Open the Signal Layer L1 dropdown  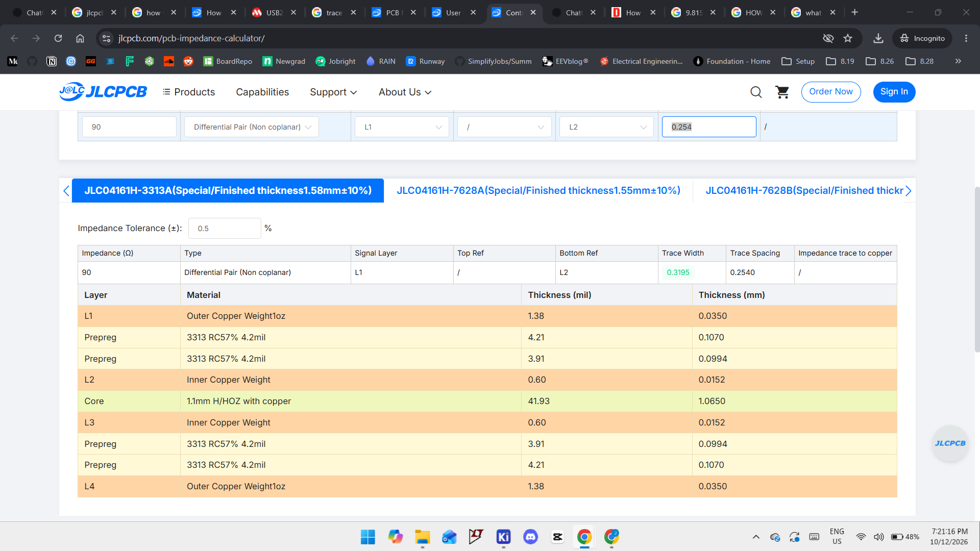[x=402, y=127]
